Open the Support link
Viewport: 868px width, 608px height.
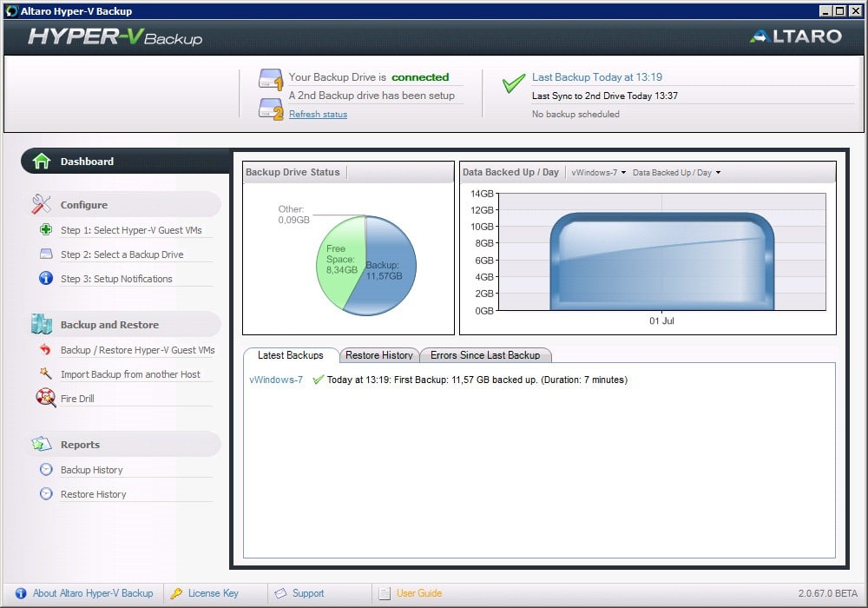click(x=308, y=593)
